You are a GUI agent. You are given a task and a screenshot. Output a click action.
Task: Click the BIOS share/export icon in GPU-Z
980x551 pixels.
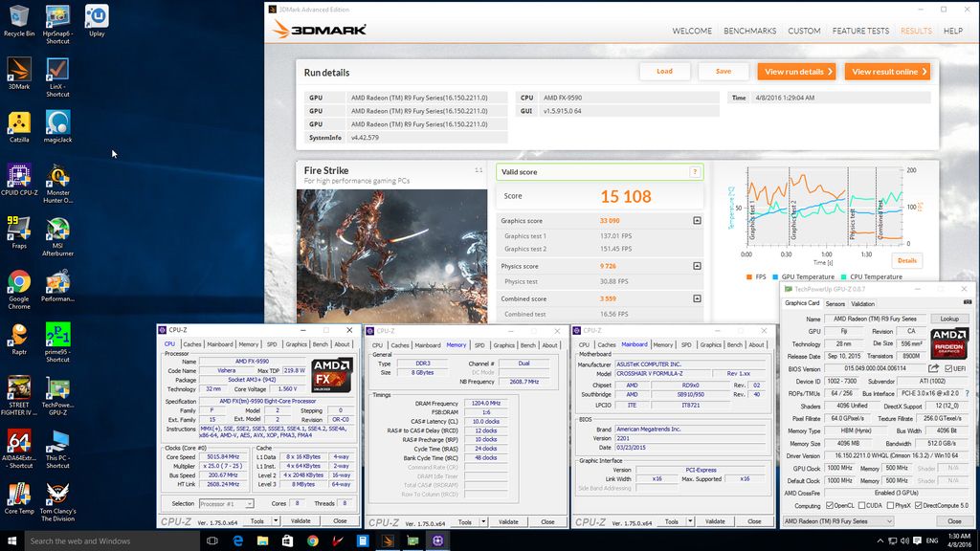935,368
